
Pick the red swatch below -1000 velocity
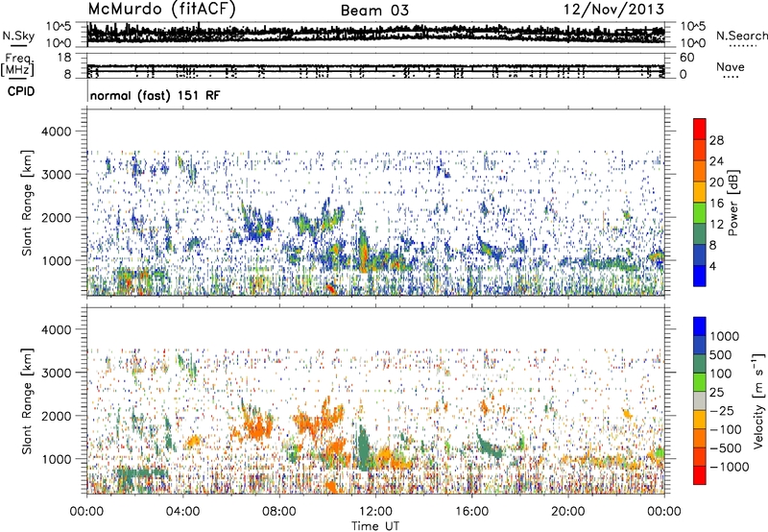click(700, 475)
